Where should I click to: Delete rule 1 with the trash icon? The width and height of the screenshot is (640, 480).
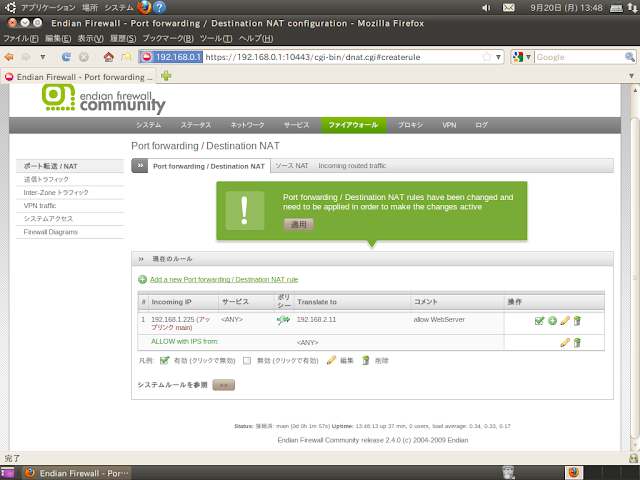[x=577, y=321]
